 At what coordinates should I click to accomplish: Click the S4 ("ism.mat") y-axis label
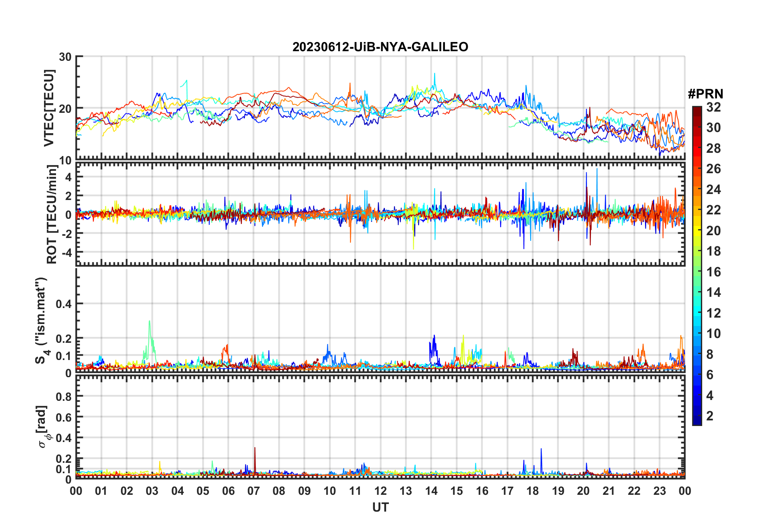42,321
